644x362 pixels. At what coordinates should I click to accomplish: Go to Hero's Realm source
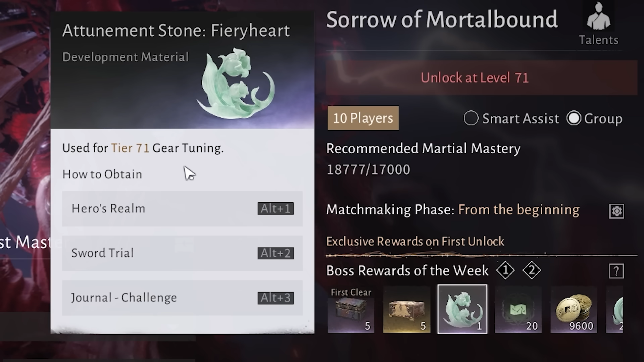182,209
